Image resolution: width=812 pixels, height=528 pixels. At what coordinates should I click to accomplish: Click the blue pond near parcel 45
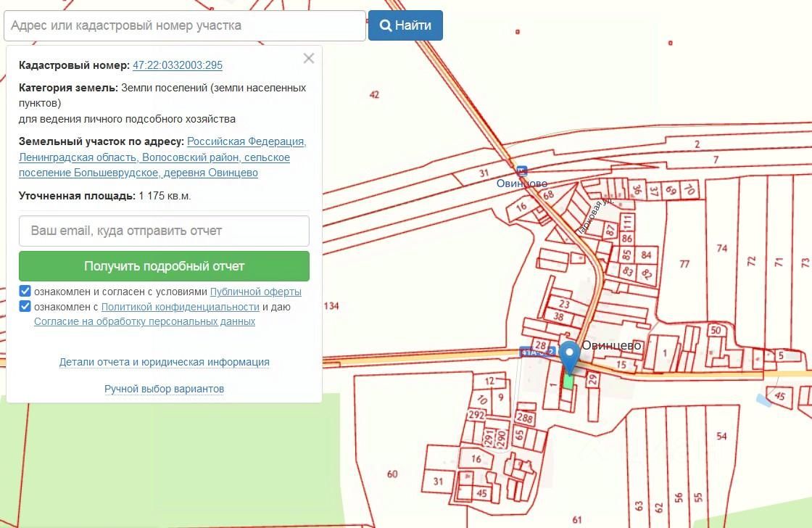click(x=763, y=400)
